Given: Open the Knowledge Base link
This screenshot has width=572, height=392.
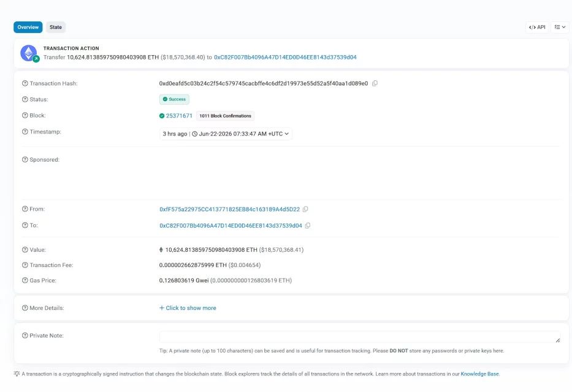Looking at the screenshot, I should 479,374.
